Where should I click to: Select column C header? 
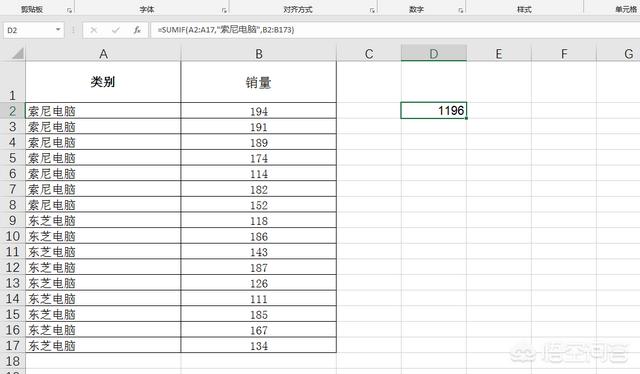(x=369, y=54)
